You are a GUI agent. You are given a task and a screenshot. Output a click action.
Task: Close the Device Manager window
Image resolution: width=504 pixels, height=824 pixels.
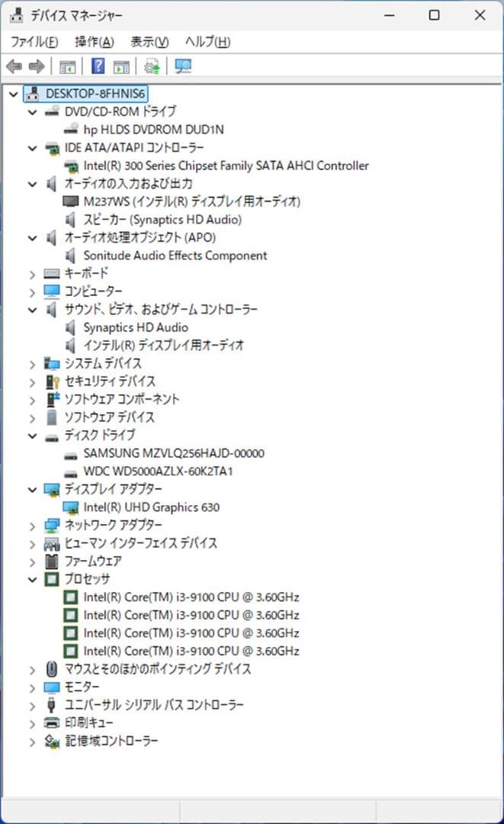[480, 15]
